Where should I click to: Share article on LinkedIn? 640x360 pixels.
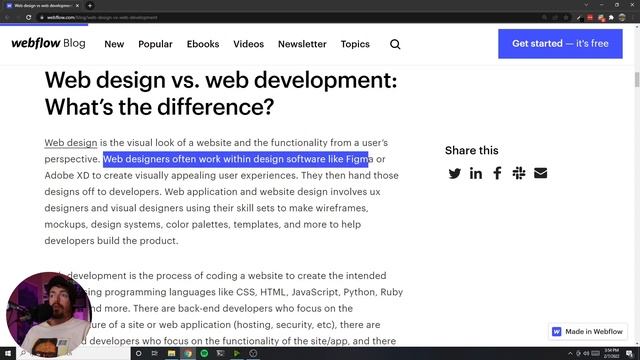pos(476,173)
